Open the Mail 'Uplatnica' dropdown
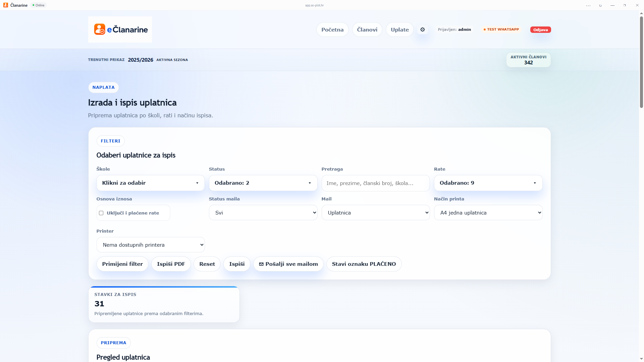 click(x=376, y=213)
